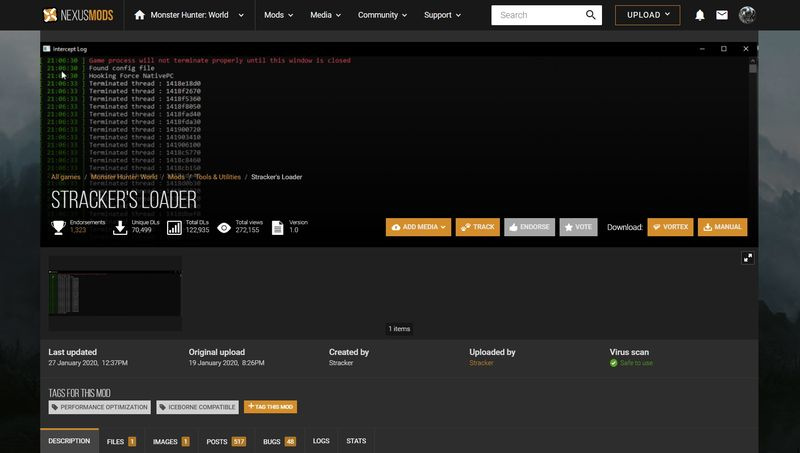
Task: Click the Intercept Log scrollbar thumb
Action: tap(753, 68)
